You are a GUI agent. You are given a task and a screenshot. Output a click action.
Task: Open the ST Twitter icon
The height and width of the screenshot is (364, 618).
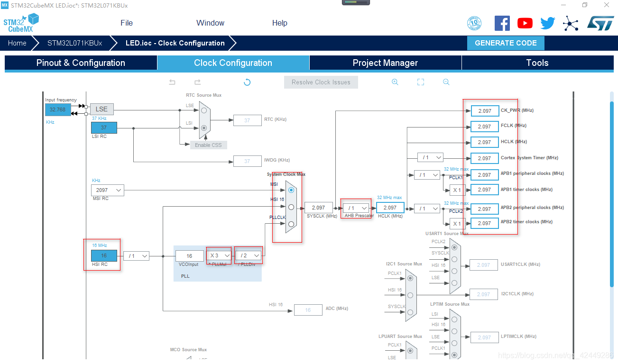(547, 23)
